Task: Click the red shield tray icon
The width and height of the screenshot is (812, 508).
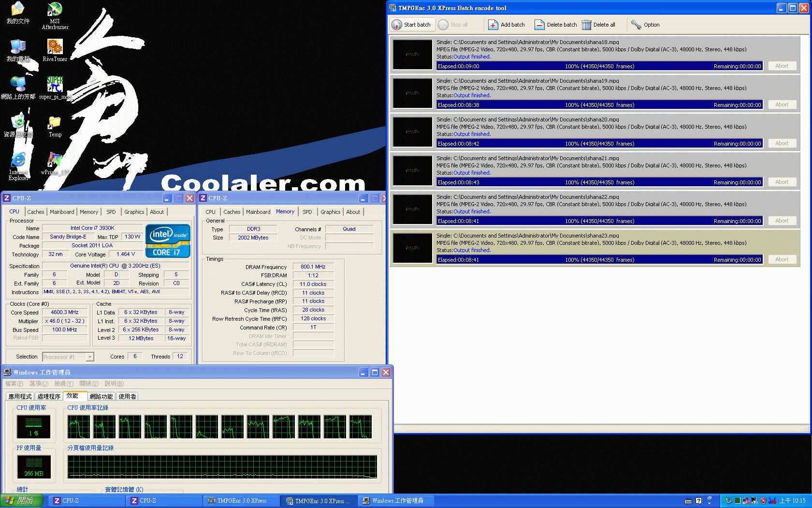Action: point(763,501)
